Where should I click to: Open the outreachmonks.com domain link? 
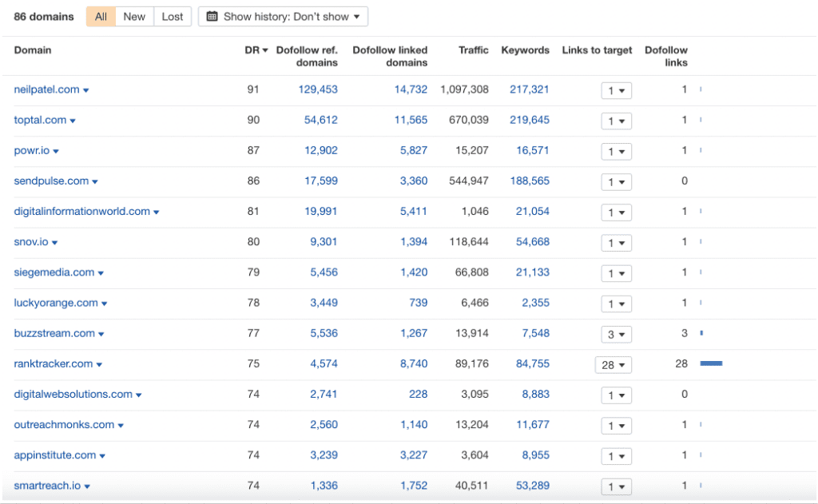(x=64, y=425)
